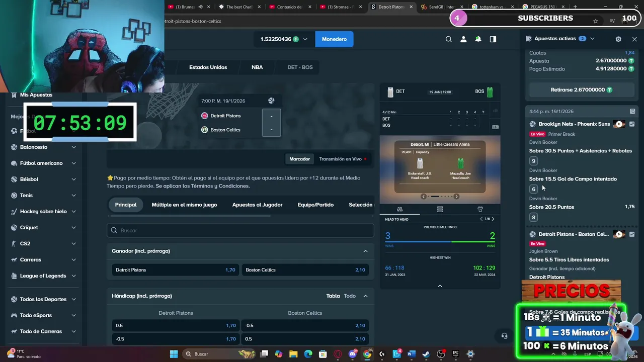The width and height of the screenshot is (644, 362).
Task: Select the Equipo/Partido tab
Action: click(315, 205)
